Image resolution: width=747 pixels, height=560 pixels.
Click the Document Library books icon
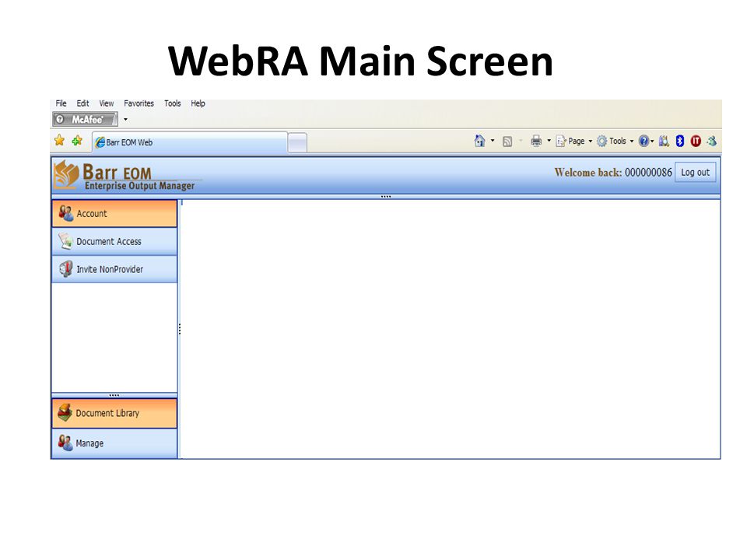(x=65, y=413)
